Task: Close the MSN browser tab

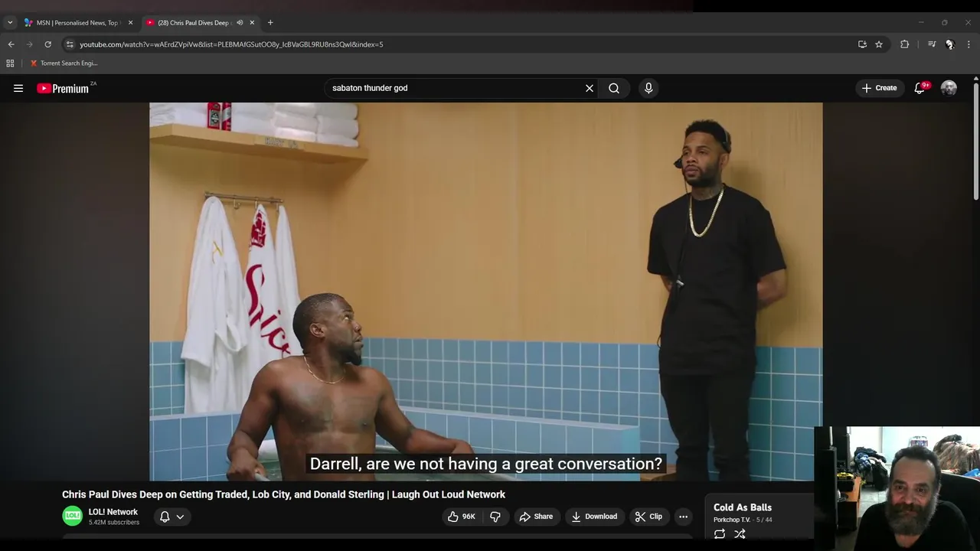Action: point(130,23)
